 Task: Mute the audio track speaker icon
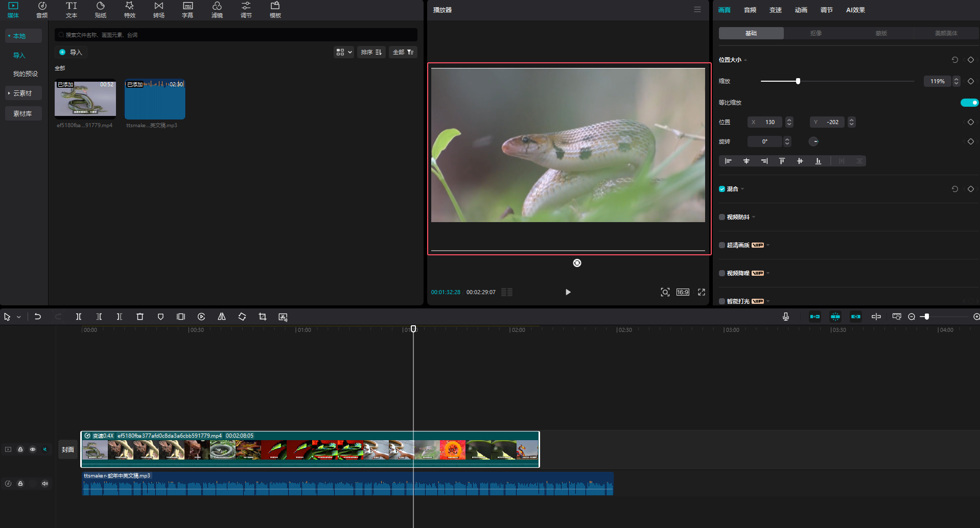pos(45,484)
